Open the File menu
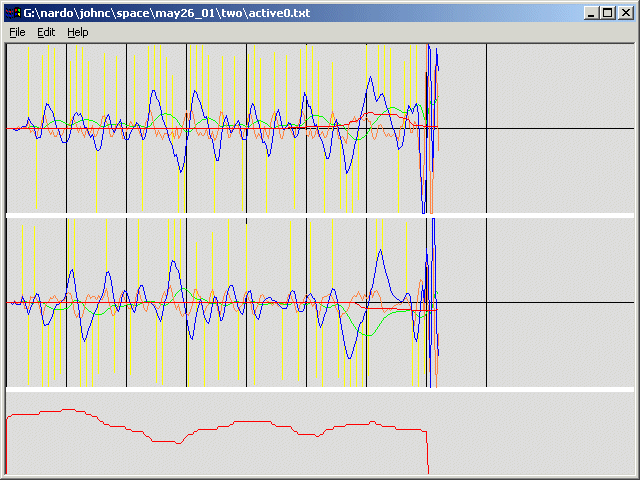 [x=17, y=32]
